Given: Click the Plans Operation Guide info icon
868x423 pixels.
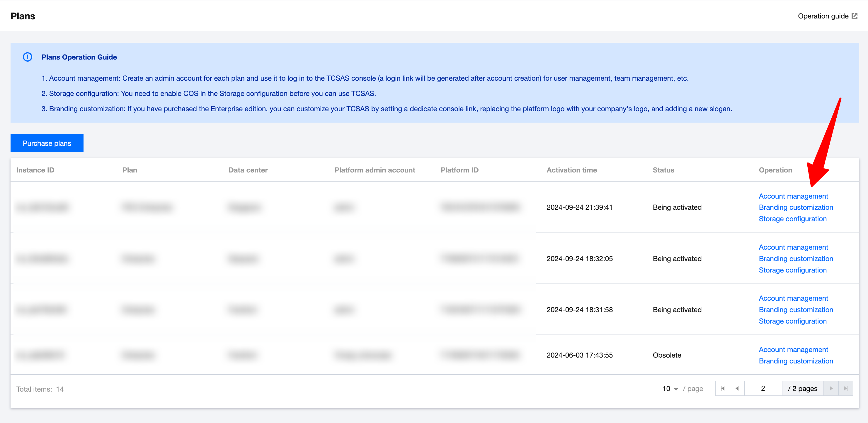Looking at the screenshot, I should (x=27, y=57).
